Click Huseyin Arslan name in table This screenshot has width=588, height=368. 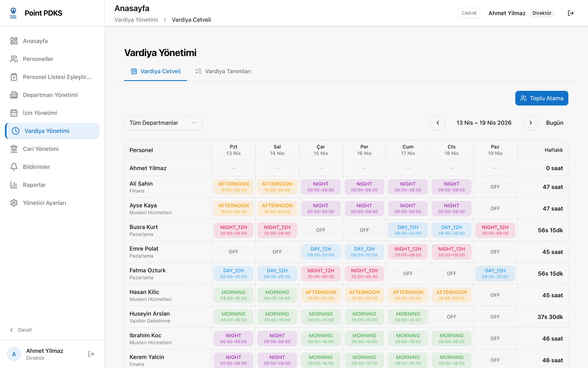coord(149,314)
